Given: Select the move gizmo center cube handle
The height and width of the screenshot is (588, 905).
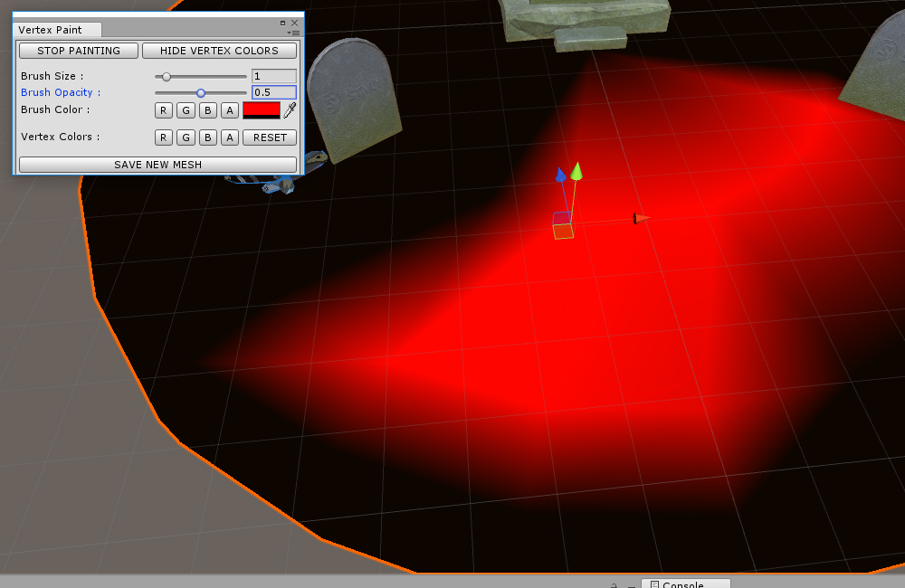Looking at the screenshot, I should point(563,225).
